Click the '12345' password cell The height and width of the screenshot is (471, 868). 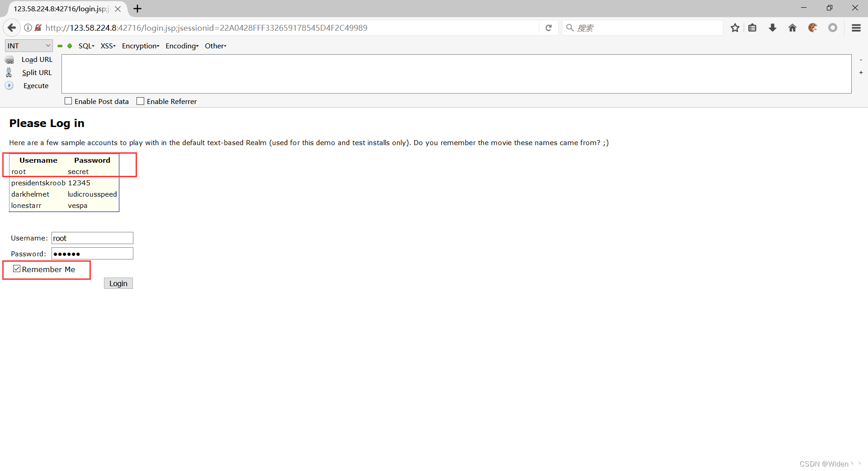(x=79, y=183)
